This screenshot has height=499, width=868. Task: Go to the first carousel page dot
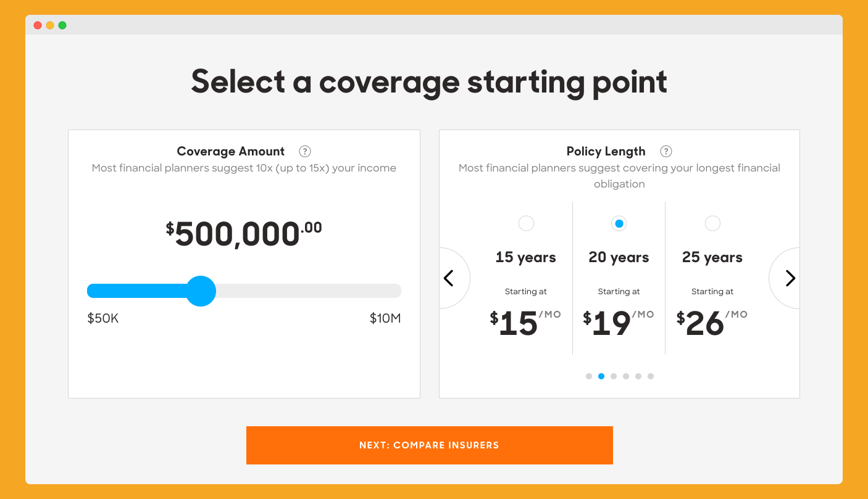click(589, 376)
